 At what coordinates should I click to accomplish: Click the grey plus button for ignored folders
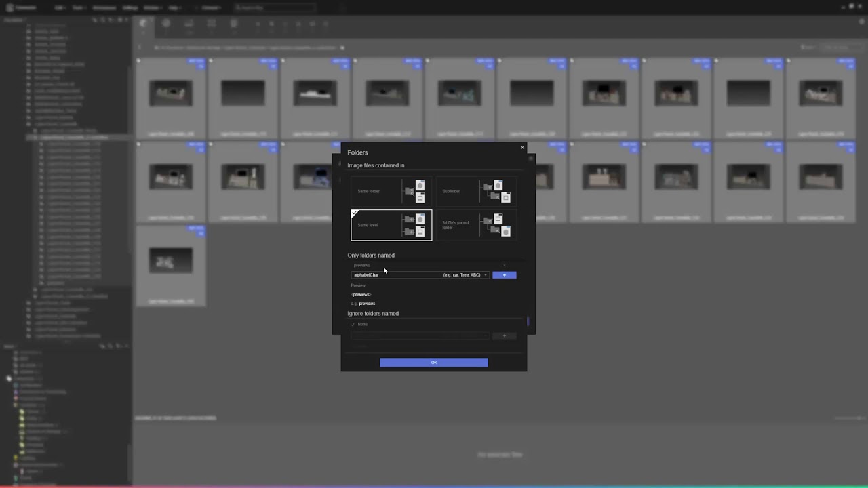coord(504,335)
